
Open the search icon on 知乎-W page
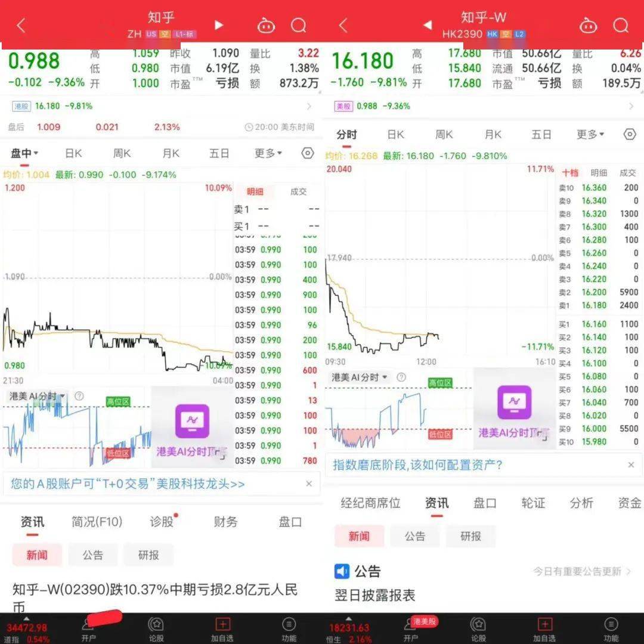621,26
